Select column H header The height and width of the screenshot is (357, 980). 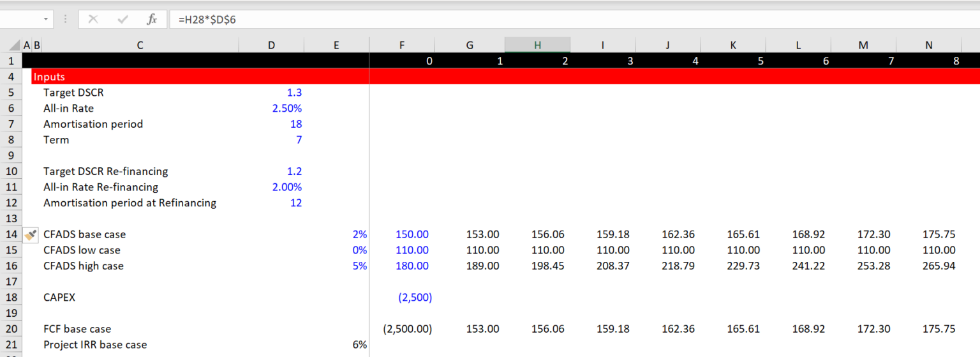pos(538,45)
